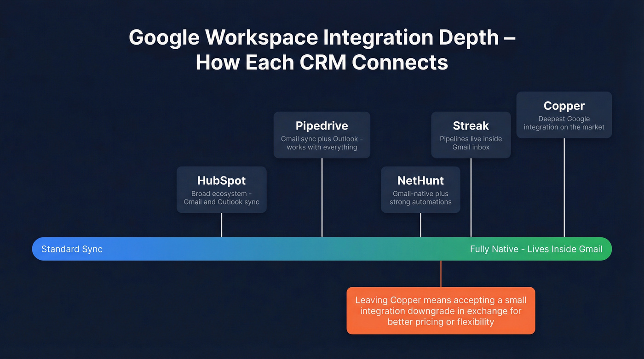Select the Streak card

coord(471,135)
